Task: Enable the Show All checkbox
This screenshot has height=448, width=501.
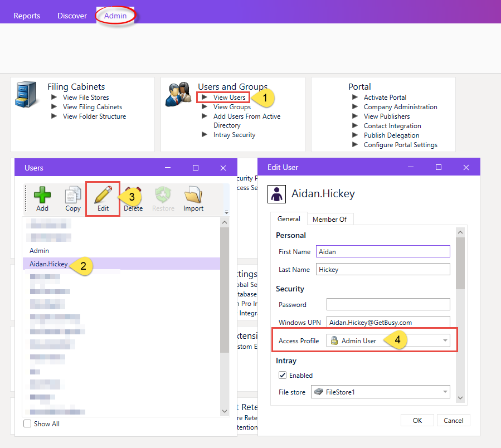Action: [27, 423]
